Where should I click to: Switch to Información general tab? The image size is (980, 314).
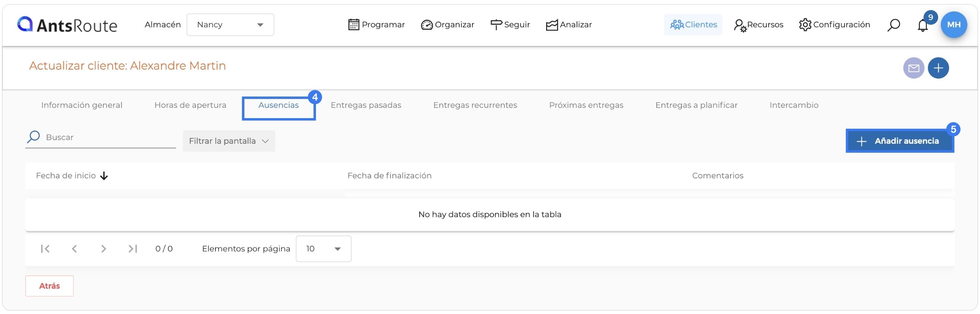point(82,105)
